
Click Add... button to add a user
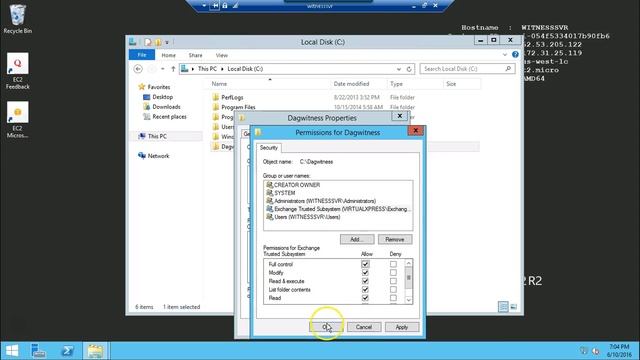357,240
